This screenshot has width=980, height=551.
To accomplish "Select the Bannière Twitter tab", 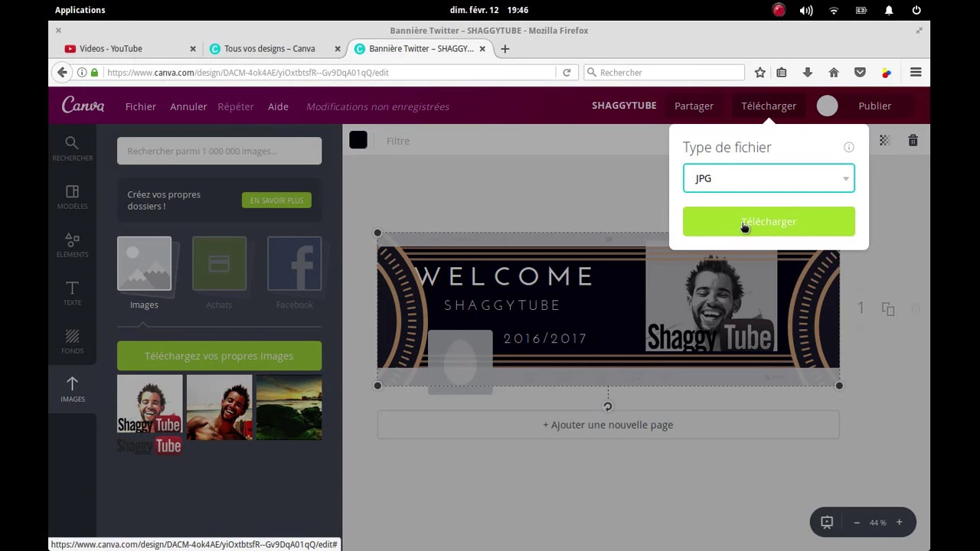I will [421, 48].
